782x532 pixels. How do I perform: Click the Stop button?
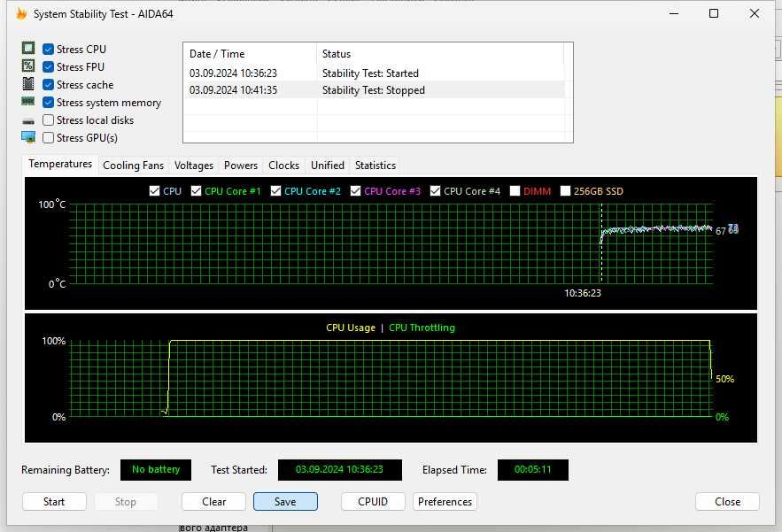click(x=125, y=502)
